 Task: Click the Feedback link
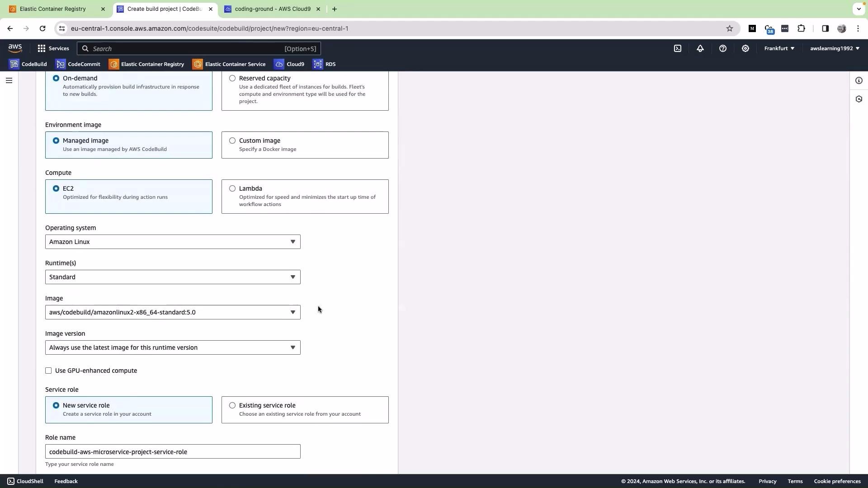(66, 481)
